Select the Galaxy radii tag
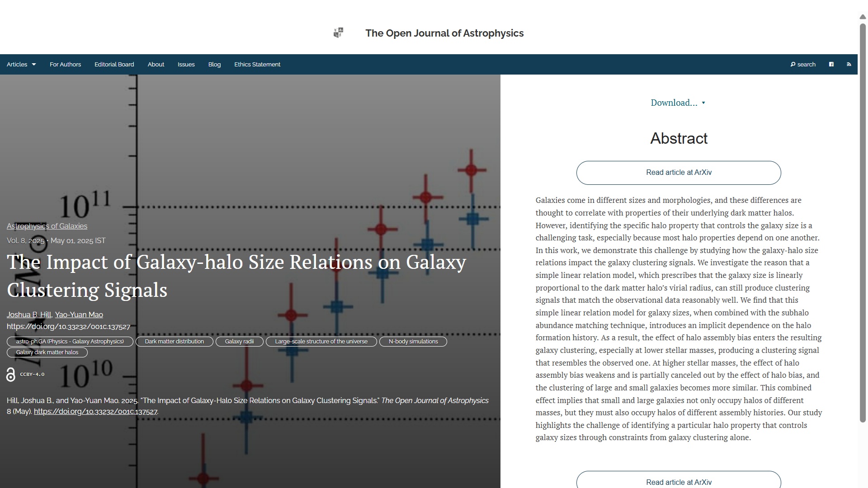Viewport: 868px width, 488px height. [239, 342]
